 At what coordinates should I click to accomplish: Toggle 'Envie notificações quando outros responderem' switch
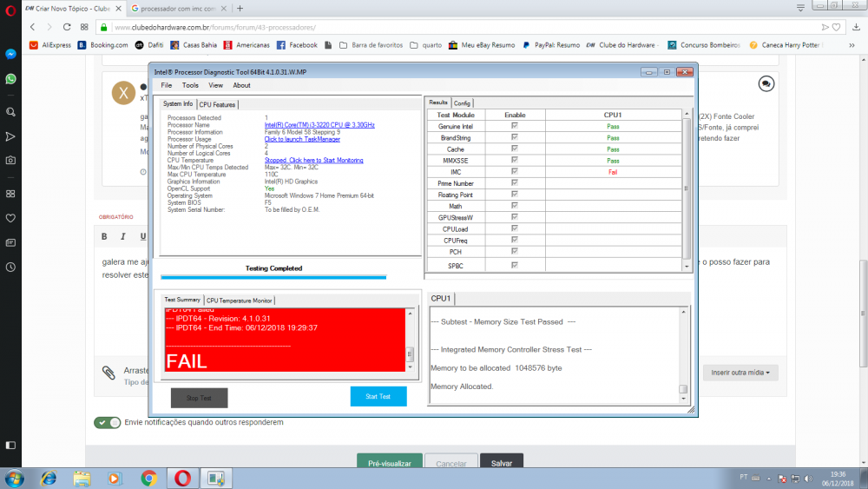pyautogui.click(x=108, y=422)
